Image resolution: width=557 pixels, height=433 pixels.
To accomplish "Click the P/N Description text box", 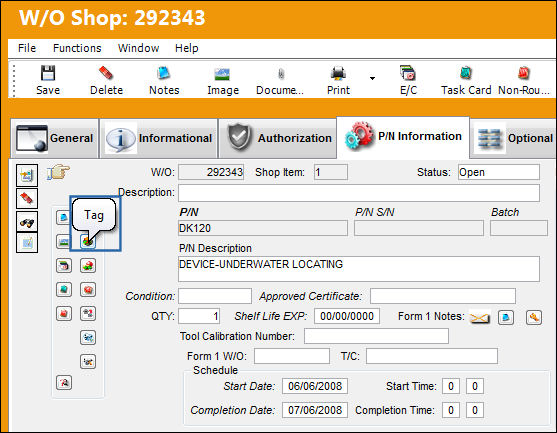I will click(x=359, y=269).
